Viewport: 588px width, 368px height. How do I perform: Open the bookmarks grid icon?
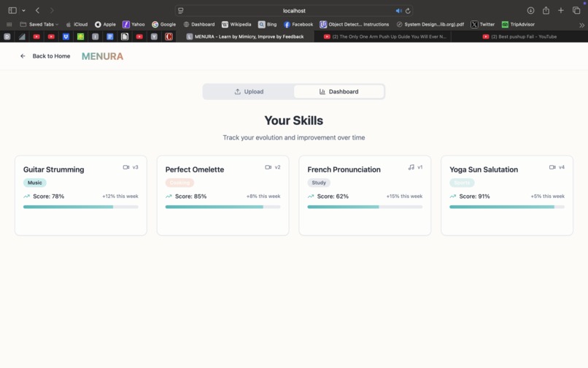9,24
